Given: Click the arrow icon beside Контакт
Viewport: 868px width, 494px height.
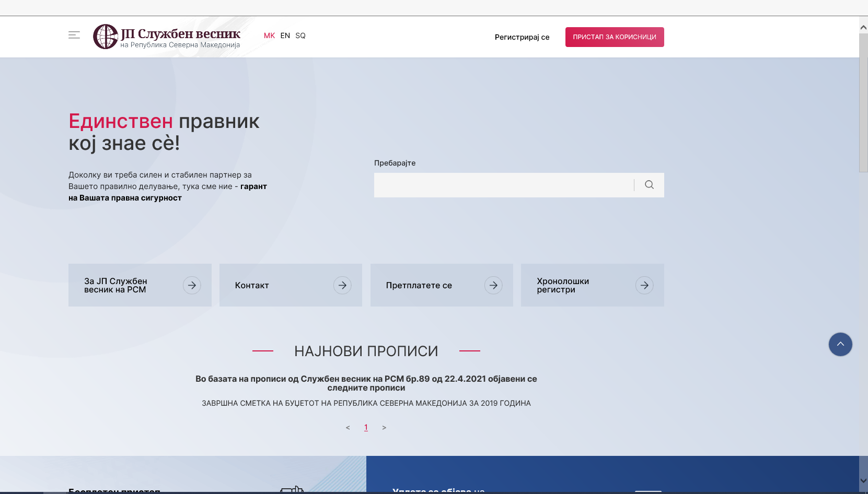Looking at the screenshot, I should pos(342,286).
